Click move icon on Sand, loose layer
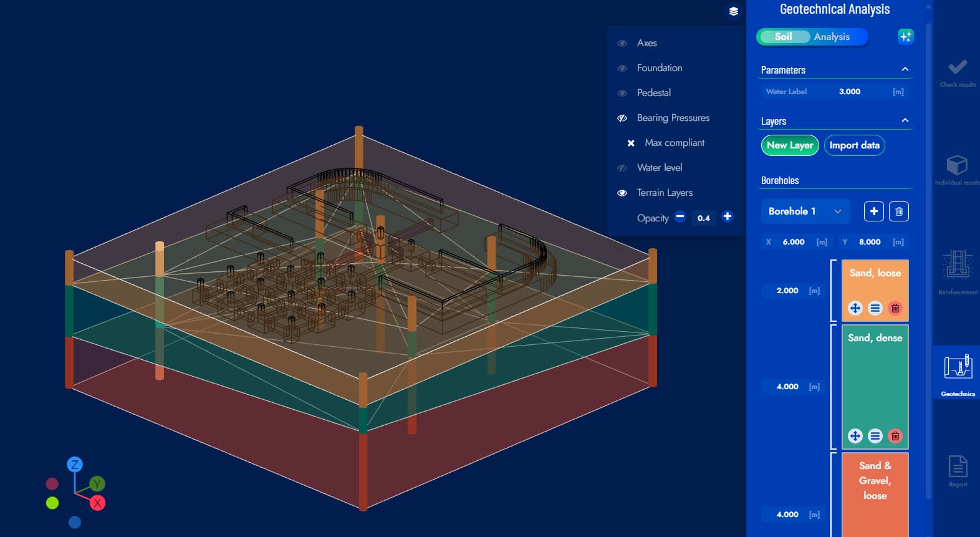The image size is (980, 537). 855,308
